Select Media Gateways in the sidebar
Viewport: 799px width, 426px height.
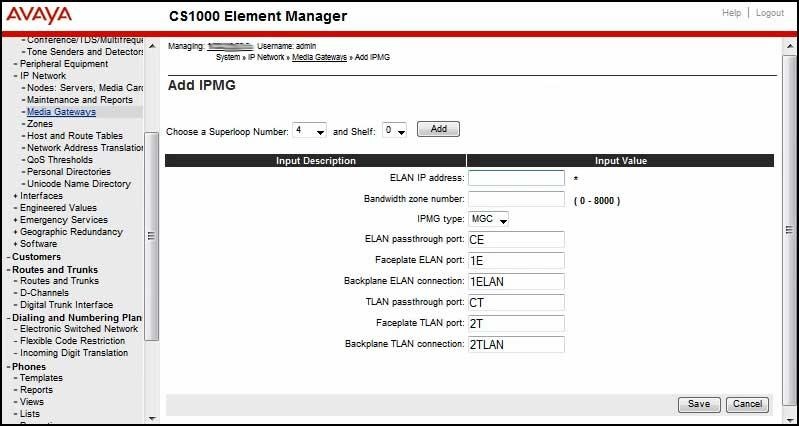pyautogui.click(x=61, y=112)
